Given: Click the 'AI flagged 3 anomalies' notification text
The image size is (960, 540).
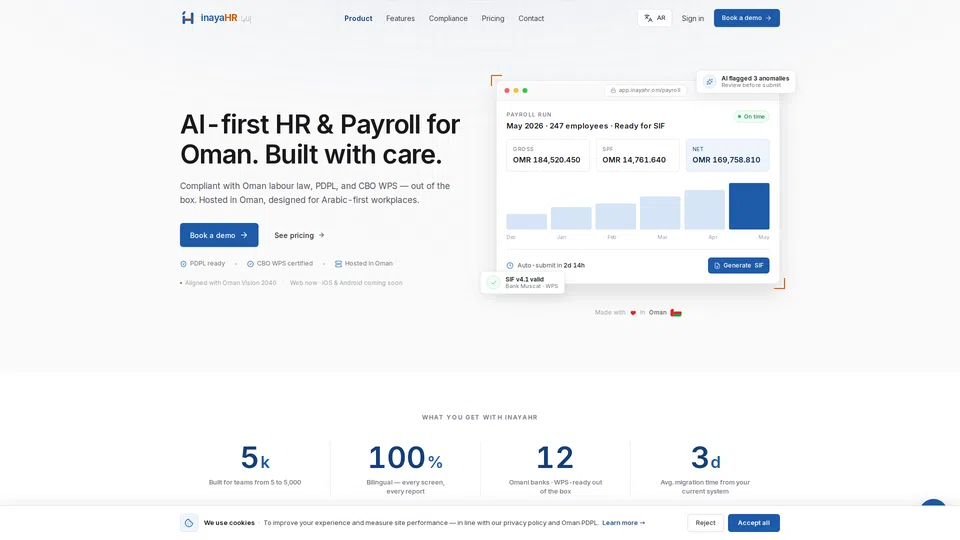Looking at the screenshot, I should coord(755,78).
